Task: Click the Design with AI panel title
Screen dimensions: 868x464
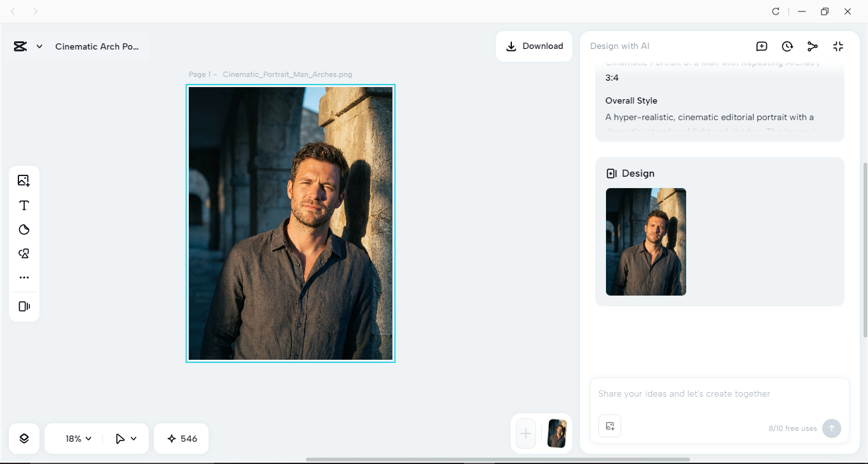Action: 620,46
